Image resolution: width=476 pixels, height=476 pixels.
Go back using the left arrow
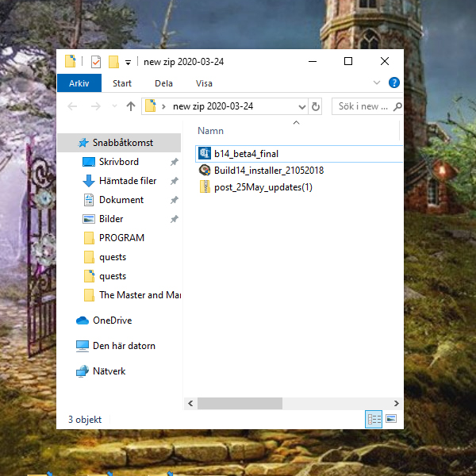click(72, 106)
